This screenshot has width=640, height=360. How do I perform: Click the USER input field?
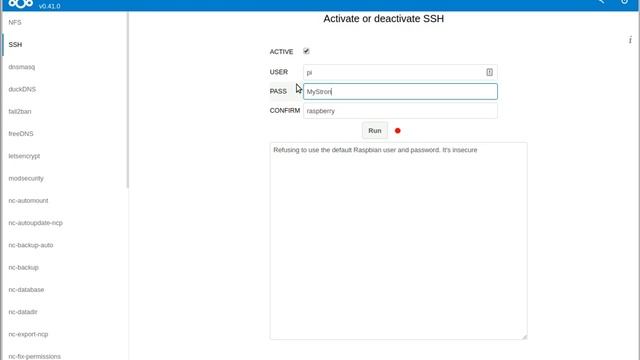400,72
